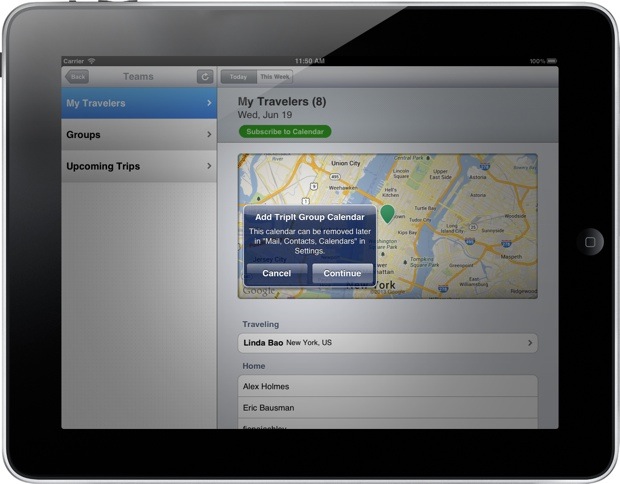Viewport: 620px width, 484px height.
Task: Open Upcoming Trips in sidebar
Action: pyautogui.click(x=139, y=166)
